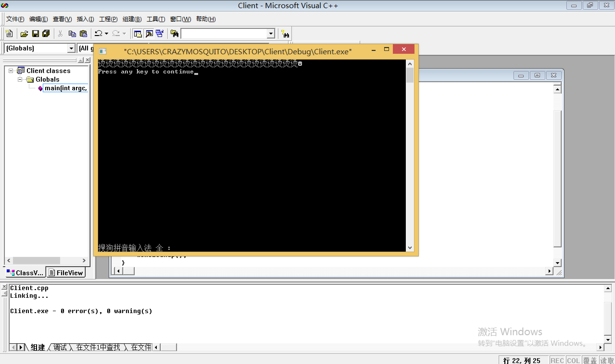The width and height of the screenshot is (615, 364).
Task: Click the Window List toolbar icon
Action: tap(160, 33)
